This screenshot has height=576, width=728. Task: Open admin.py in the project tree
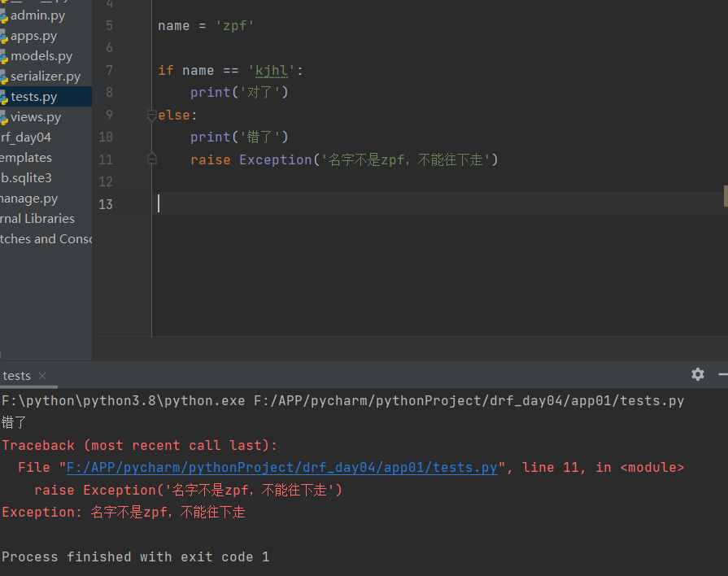[x=37, y=15]
